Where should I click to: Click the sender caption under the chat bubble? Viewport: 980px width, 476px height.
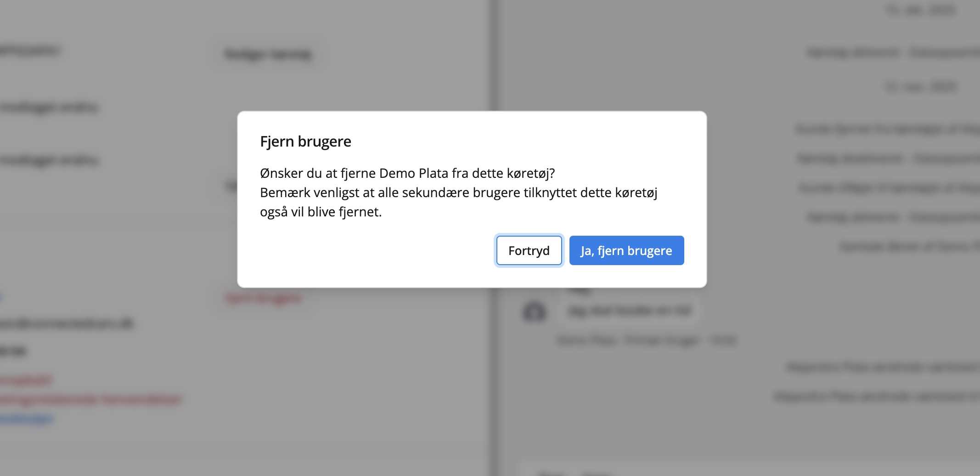coord(647,340)
